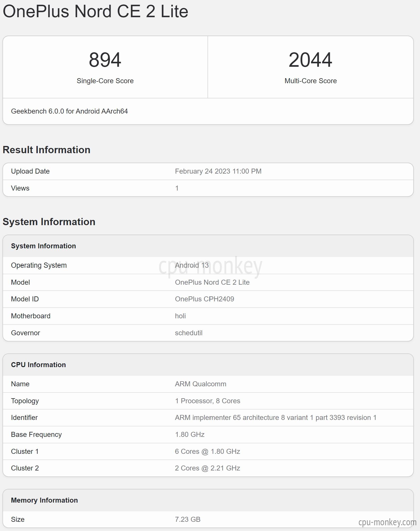Click the OnePlus Nord CE 2 Lite page title
The height and width of the screenshot is (531, 420).
[x=95, y=12]
